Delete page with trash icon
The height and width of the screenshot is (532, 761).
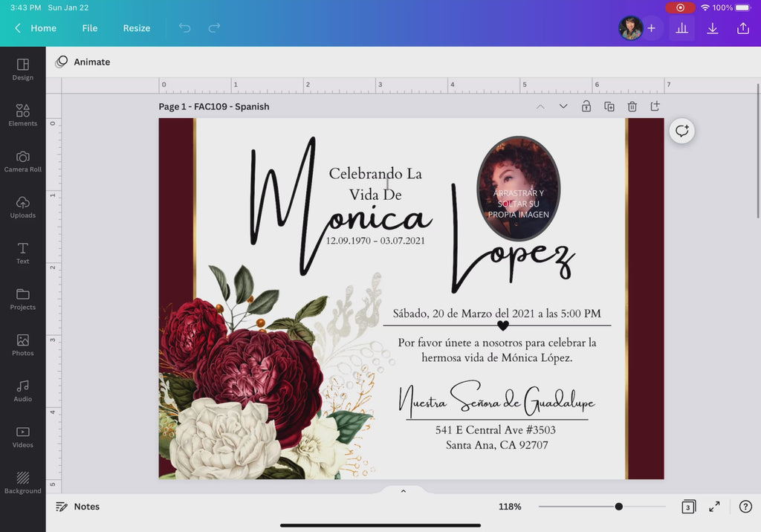coord(632,106)
